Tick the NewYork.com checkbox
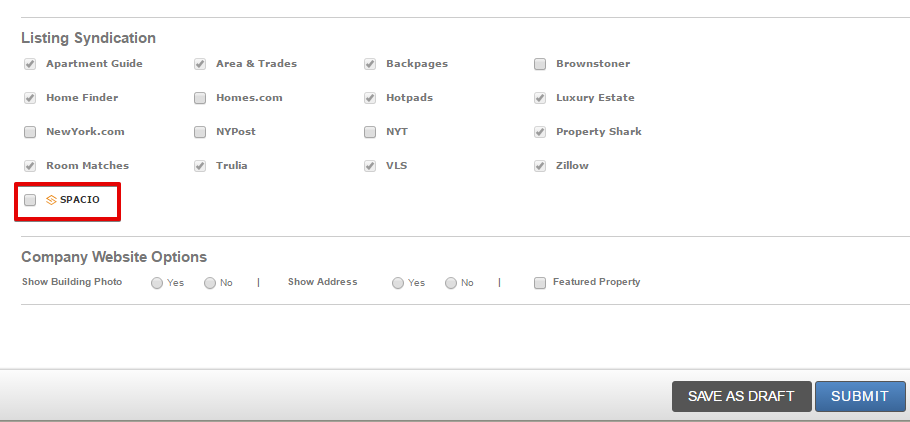 coord(30,132)
